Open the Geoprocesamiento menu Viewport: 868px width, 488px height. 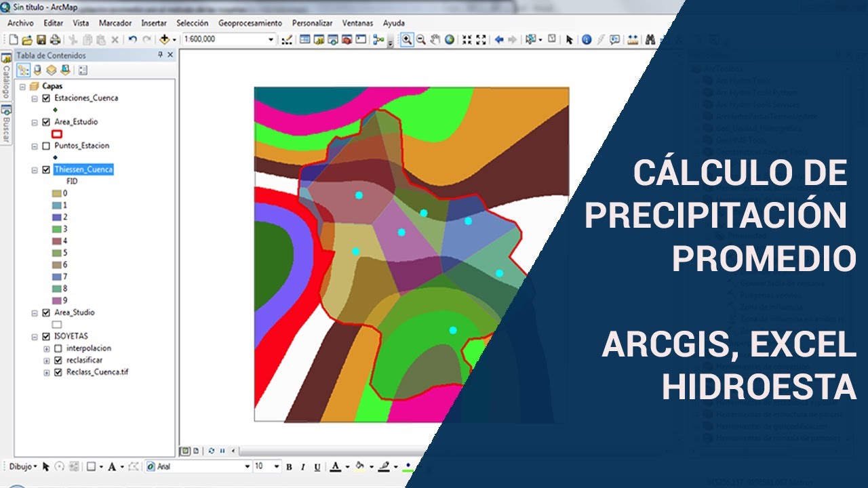click(250, 23)
